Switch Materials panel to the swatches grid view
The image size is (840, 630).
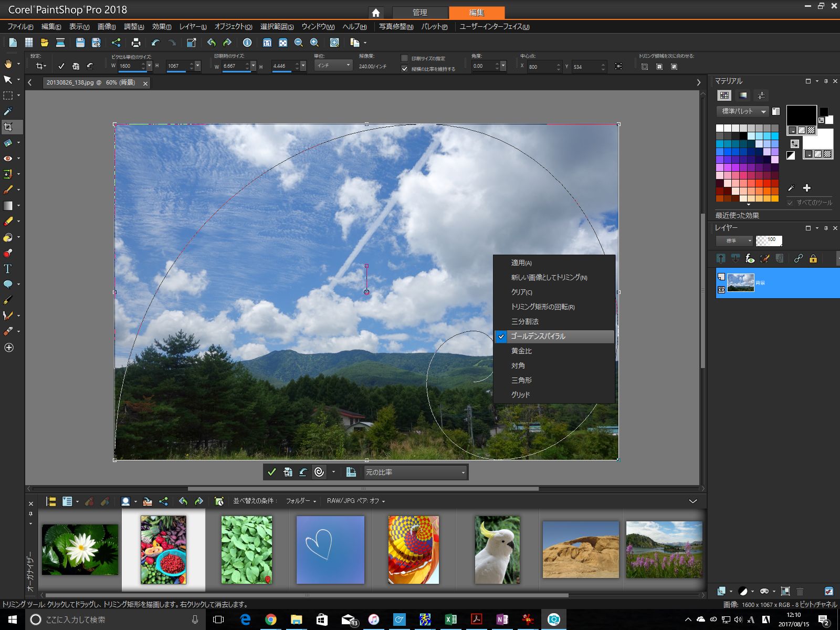click(x=724, y=95)
